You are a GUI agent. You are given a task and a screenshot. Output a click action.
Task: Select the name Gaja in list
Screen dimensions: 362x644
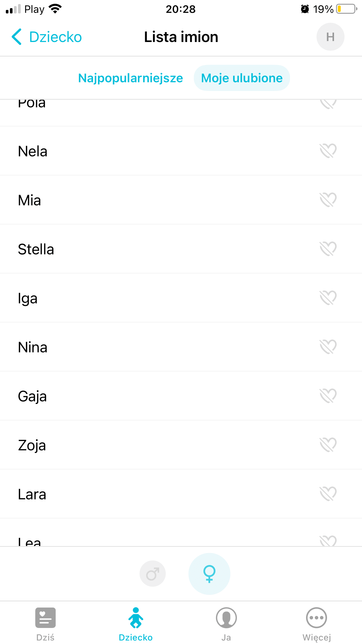point(32,396)
